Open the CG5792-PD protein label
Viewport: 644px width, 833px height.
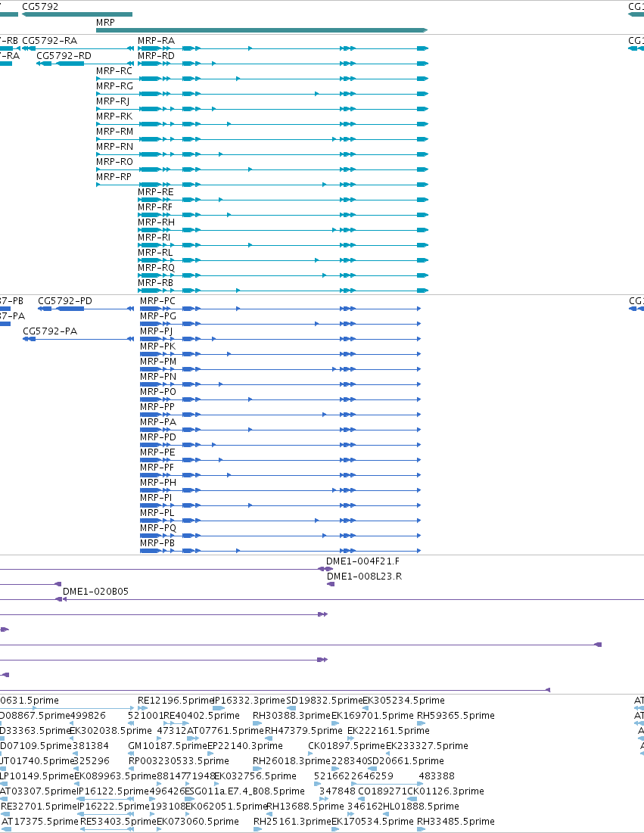click(x=65, y=300)
